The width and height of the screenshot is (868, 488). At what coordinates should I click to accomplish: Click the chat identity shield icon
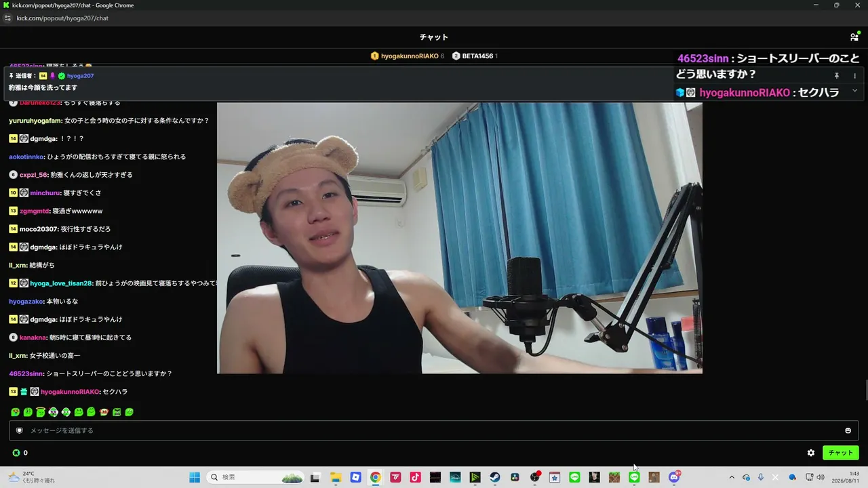tap(19, 430)
